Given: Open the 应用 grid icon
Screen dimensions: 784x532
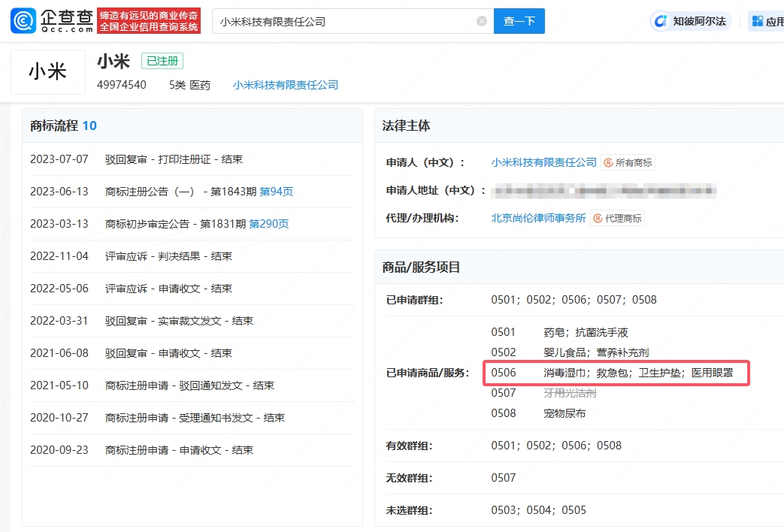Looking at the screenshot, I should 757,21.
